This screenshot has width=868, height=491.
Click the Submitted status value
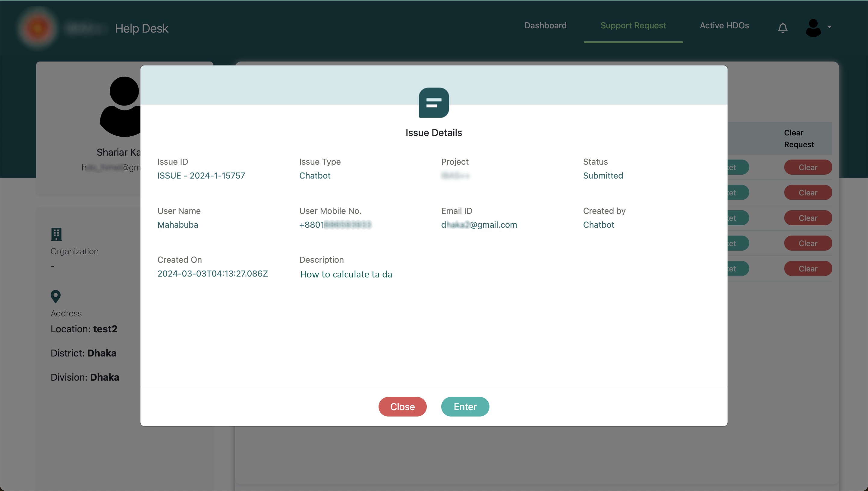coord(603,176)
